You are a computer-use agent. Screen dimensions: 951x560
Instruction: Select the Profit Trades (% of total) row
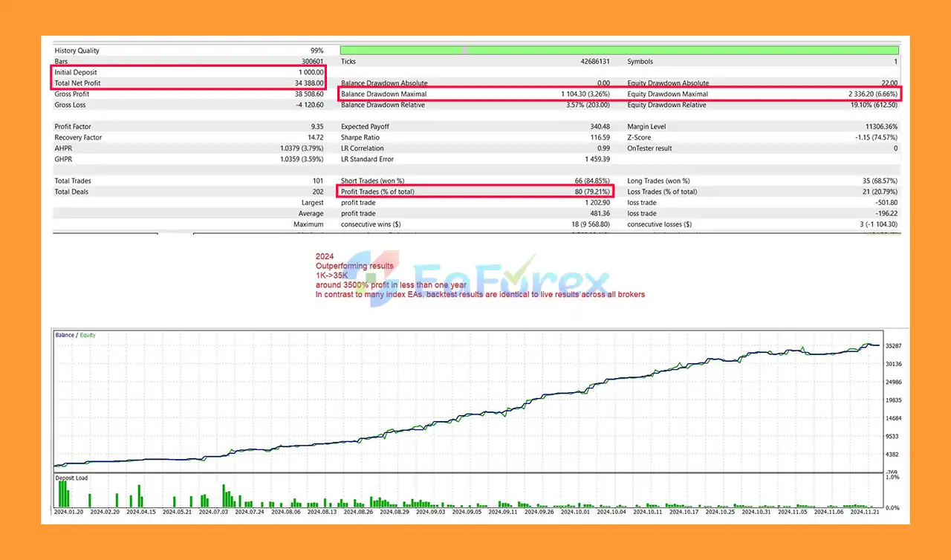(475, 192)
